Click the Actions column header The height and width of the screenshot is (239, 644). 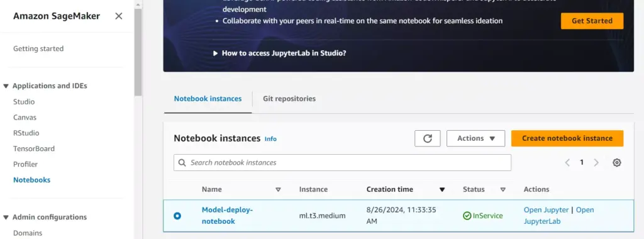point(536,190)
